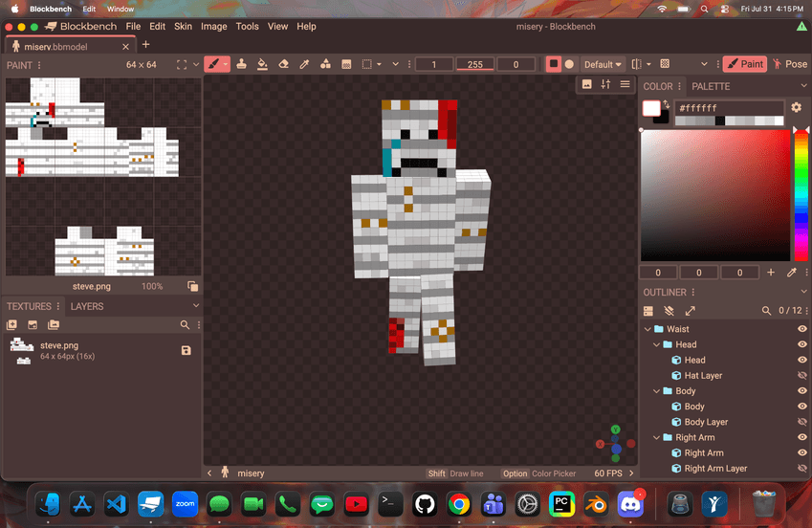Toggle visibility of Body Layer

[802, 422]
